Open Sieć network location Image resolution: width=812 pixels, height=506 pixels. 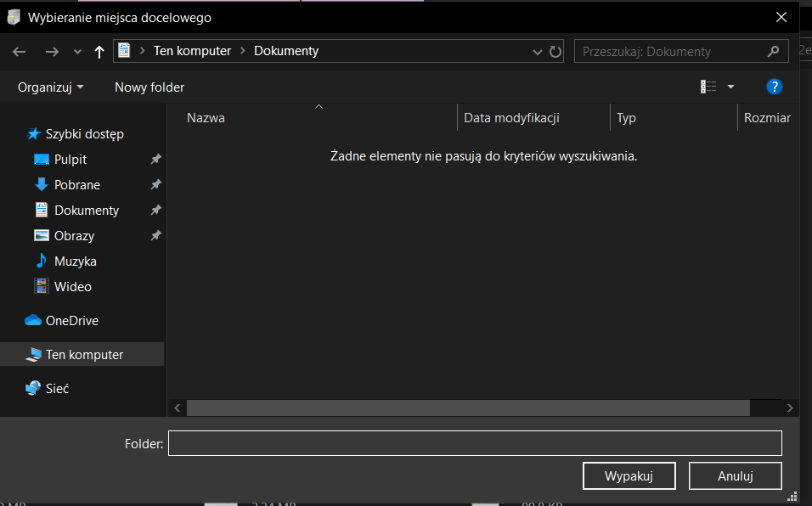click(x=57, y=389)
